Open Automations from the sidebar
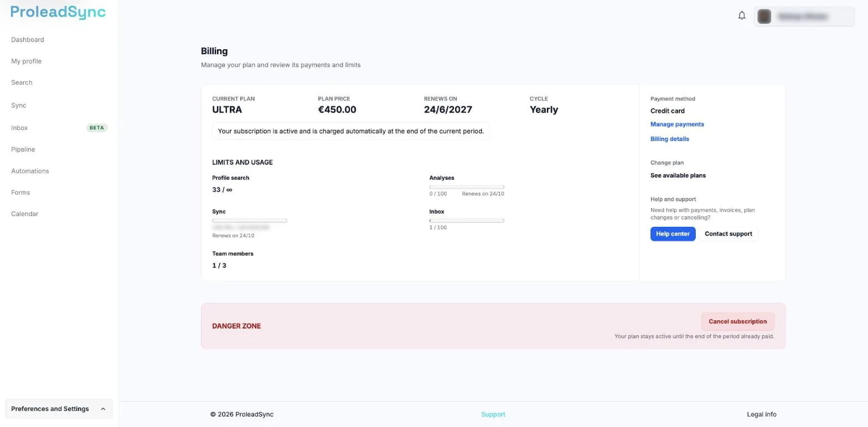Screen dimensions: 868x427 point(30,171)
